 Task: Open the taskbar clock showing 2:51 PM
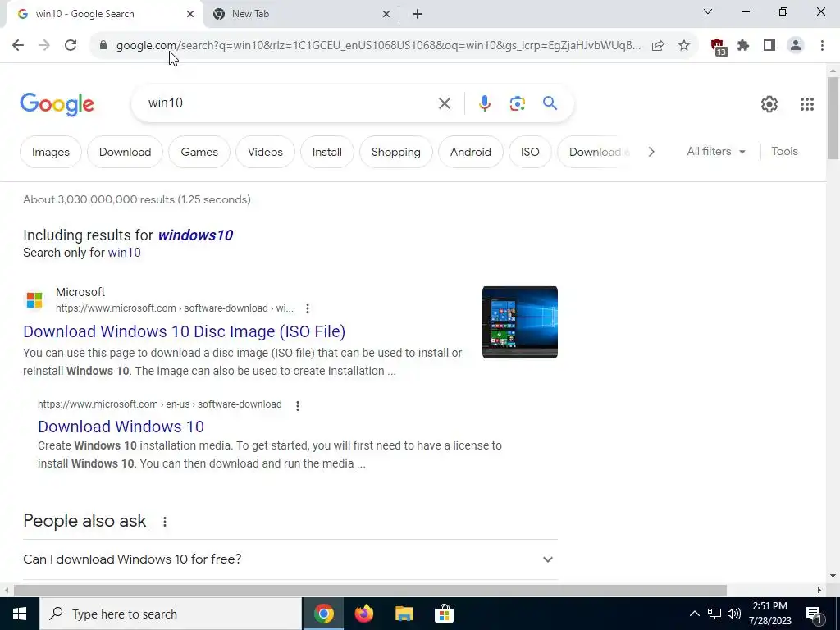coord(769,614)
